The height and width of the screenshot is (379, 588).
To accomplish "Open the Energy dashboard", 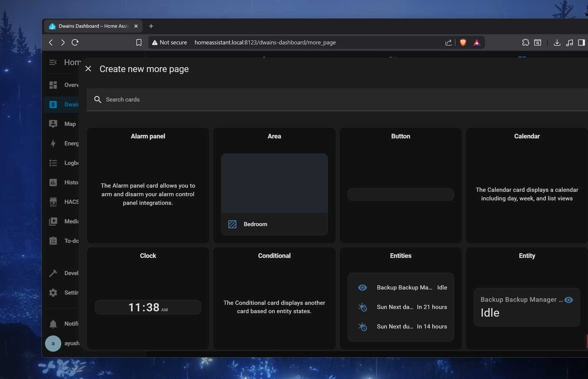I will tap(53, 143).
